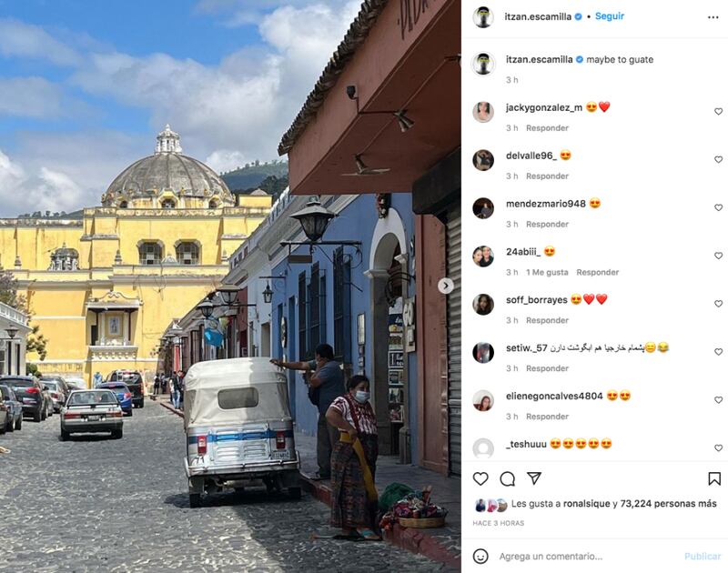
Task: Share post via paper plane icon
Action: 534,478
